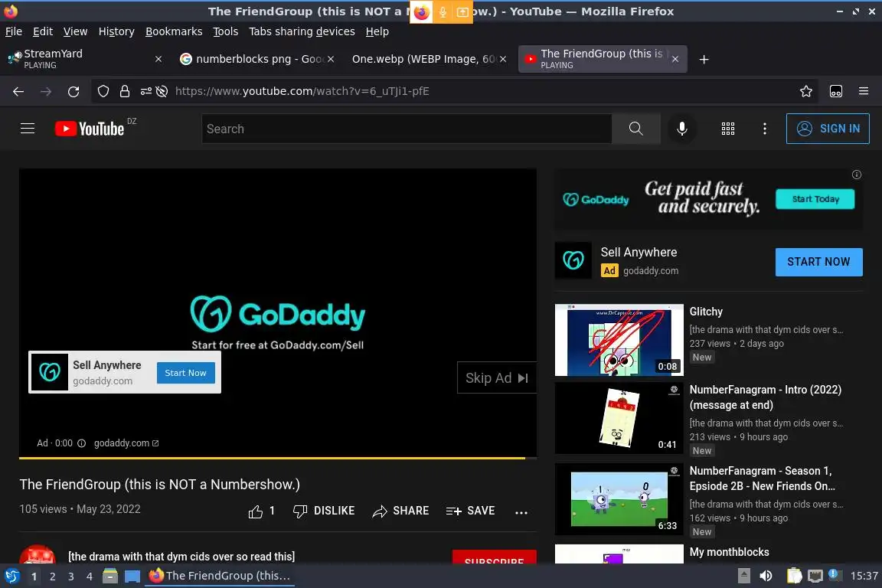Click The FriendGroup taskbar window button
This screenshot has height=588, width=882.
point(220,576)
